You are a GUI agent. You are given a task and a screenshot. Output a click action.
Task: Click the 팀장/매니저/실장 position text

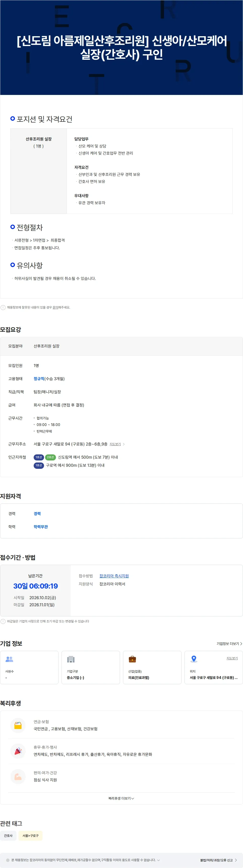click(47, 392)
